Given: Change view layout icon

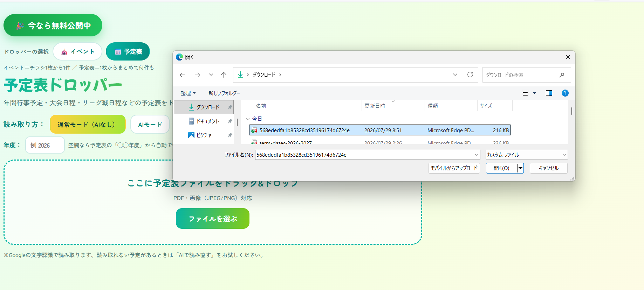Looking at the screenshot, I should [x=525, y=93].
